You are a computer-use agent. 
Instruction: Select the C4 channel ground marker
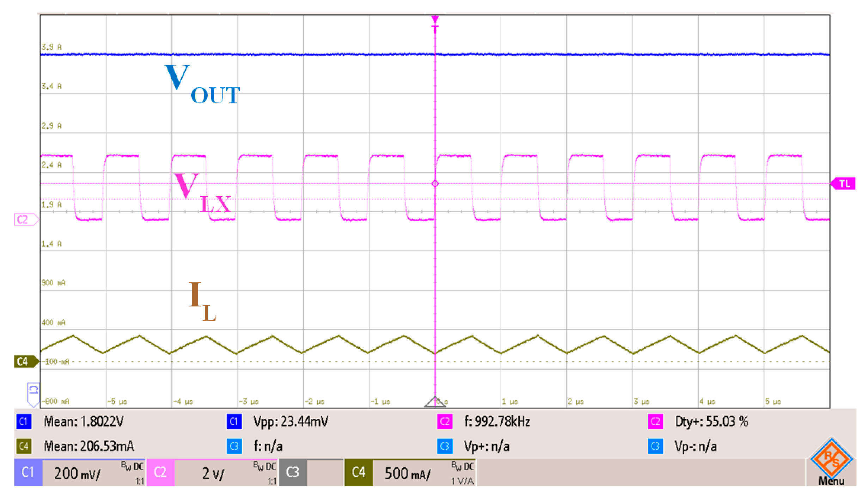[25, 361]
